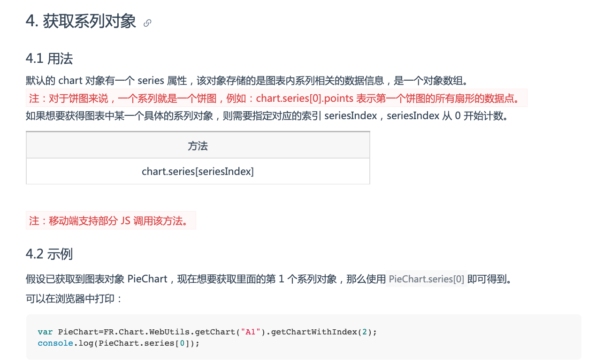This screenshot has width=596, height=364.
Task: Select the '方法' table header cell
Action: click(x=198, y=145)
